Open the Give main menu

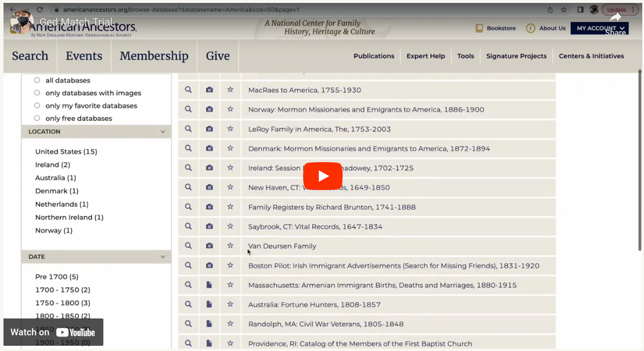(x=218, y=56)
